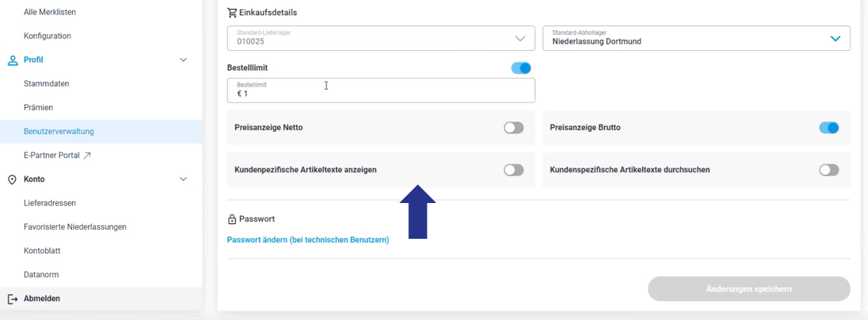Screen dimensions: 868x320
Task: Click the Profil person icon
Action: (12, 60)
